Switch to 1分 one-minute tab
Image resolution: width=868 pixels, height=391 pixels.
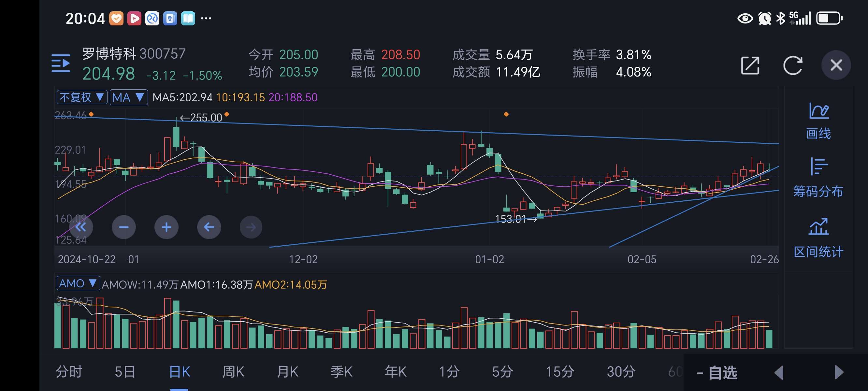pyautogui.click(x=449, y=372)
